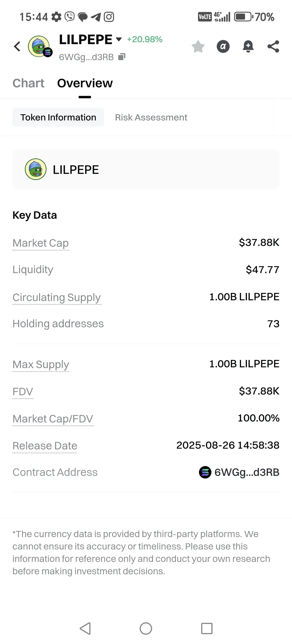Open the Risk Assessment section
The height and width of the screenshot is (644, 292).
point(151,118)
